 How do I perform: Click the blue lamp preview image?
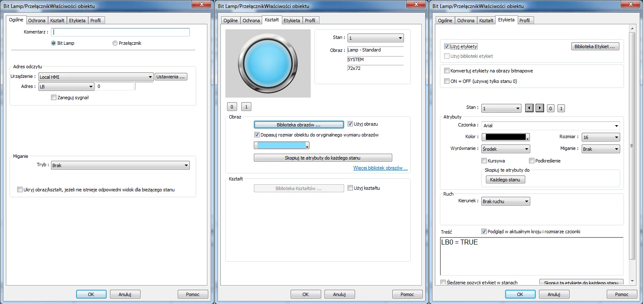coord(268,63)
